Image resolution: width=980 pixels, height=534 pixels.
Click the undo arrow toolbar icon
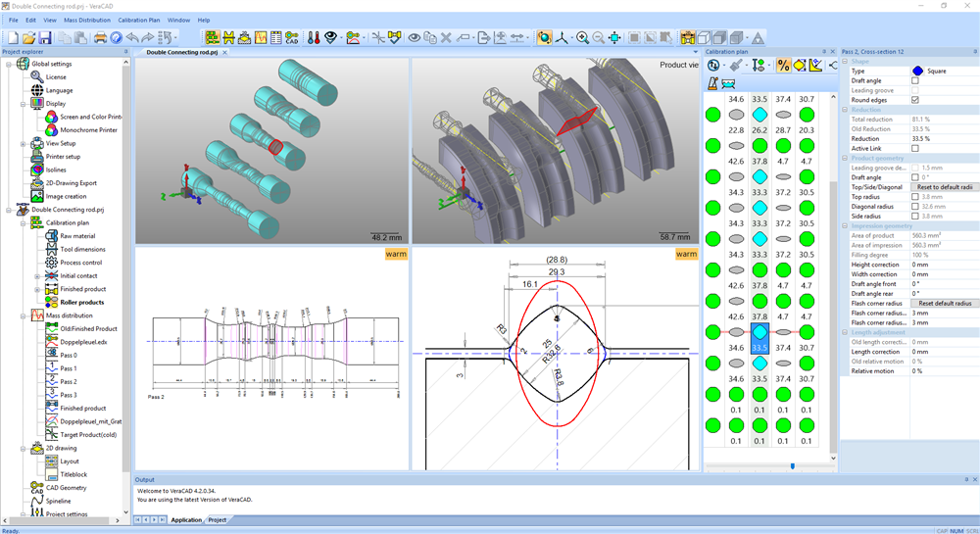pyautogui.click(x=132, y=38)
